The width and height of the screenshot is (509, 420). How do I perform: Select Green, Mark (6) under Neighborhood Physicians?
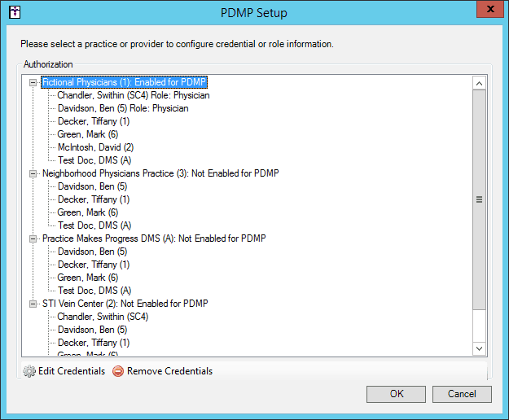pos(88,212)
